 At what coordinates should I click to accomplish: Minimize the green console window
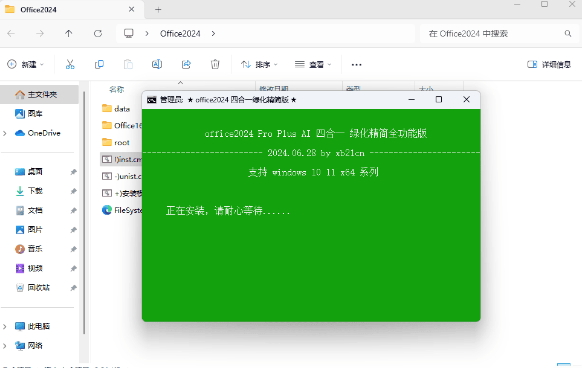point(412,100)
